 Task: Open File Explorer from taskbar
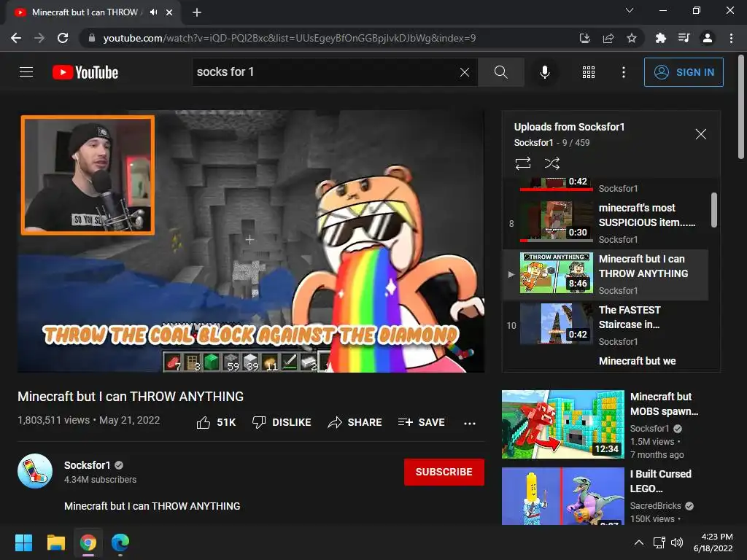tap(55, 542)
